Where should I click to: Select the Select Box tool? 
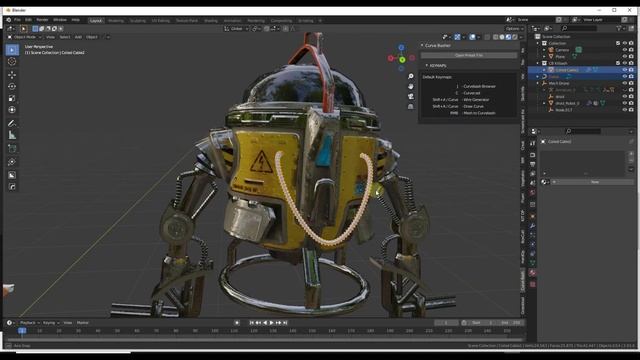click(12, 50)
